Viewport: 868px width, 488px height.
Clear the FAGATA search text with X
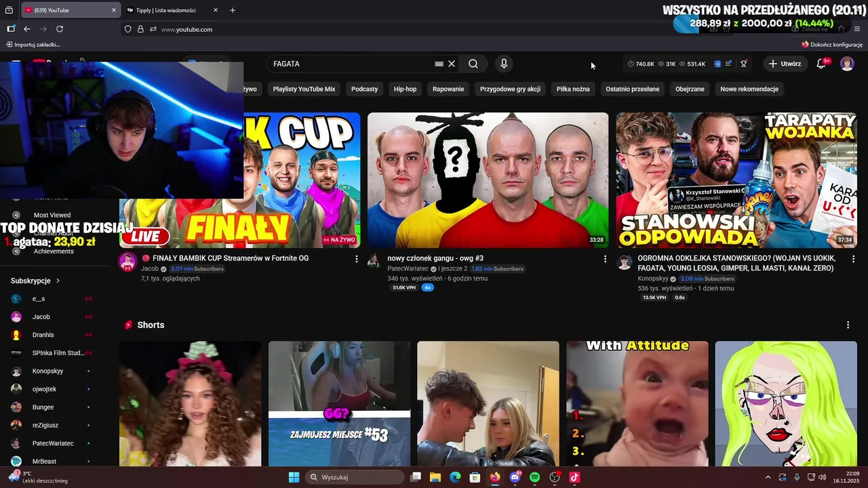click(x=452, y=64)
